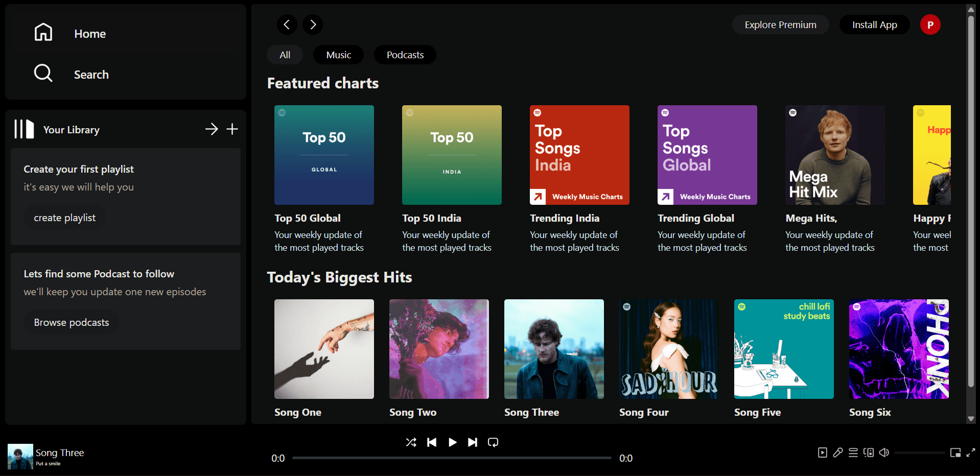The height and width of the screenshot is (476, 980).
Task: Click the Top 50 India title
Action: [x=432, y=218]
